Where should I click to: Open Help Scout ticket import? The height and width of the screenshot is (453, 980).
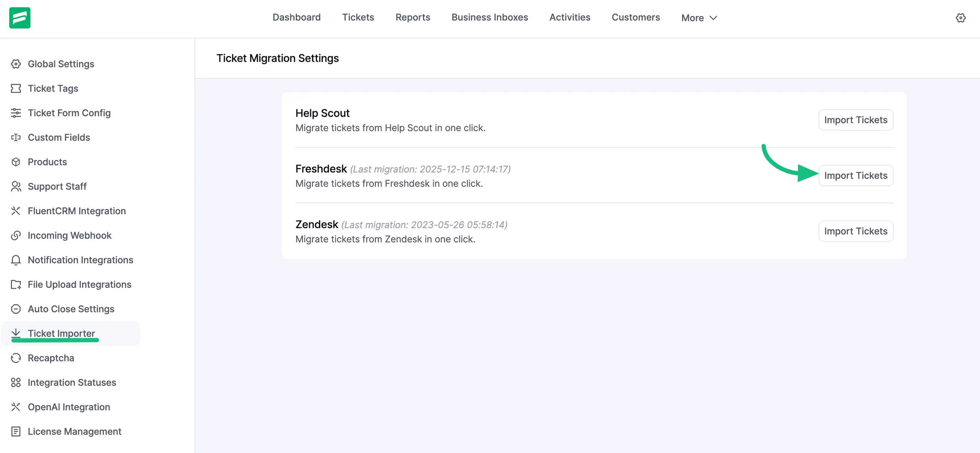pyautogui.click(x=856, y=120)
